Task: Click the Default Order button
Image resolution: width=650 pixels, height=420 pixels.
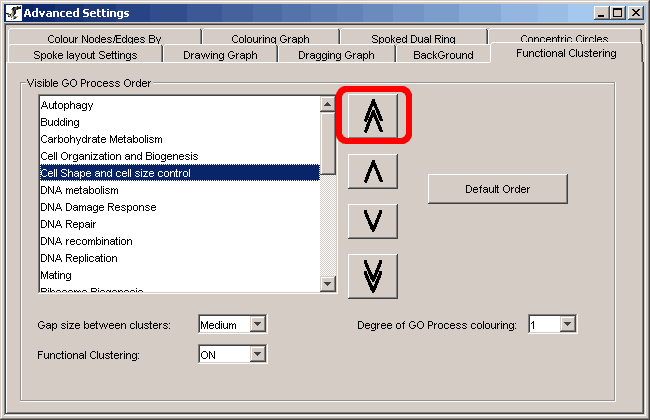Action: tap(497, 189)
